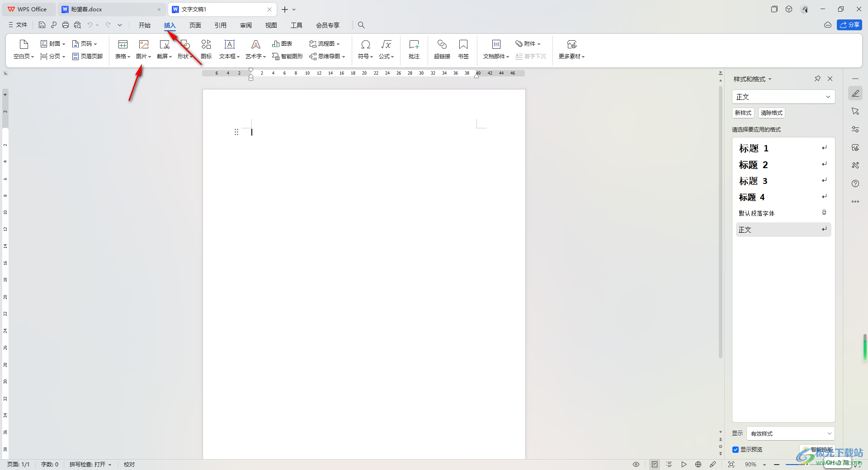868x470 pixels.
Task: Open print preview icon
Action: tap(77, 25)
